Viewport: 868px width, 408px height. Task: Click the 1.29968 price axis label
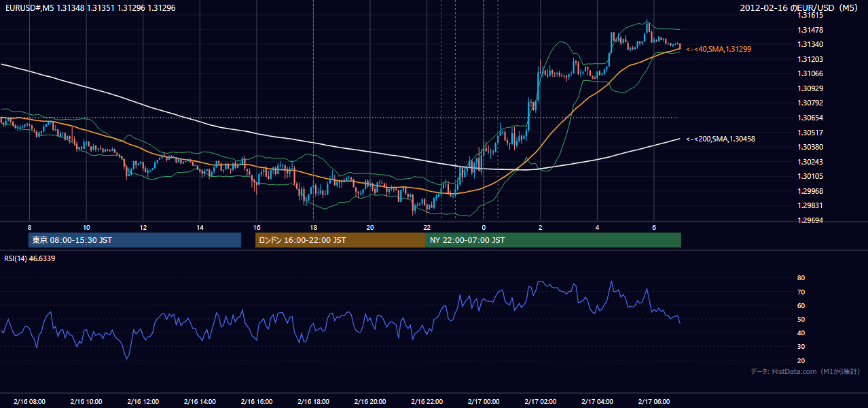pyautogui.click(x=811, y=191)
